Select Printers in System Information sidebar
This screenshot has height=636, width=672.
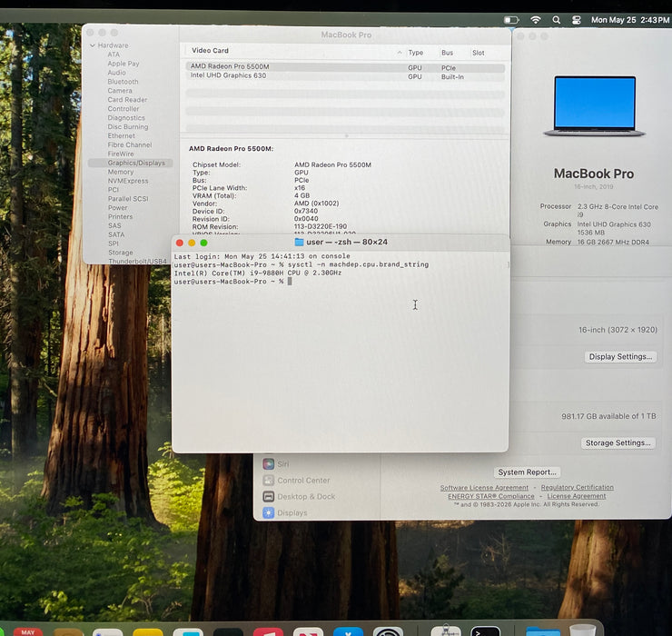[x=120, y=216]
